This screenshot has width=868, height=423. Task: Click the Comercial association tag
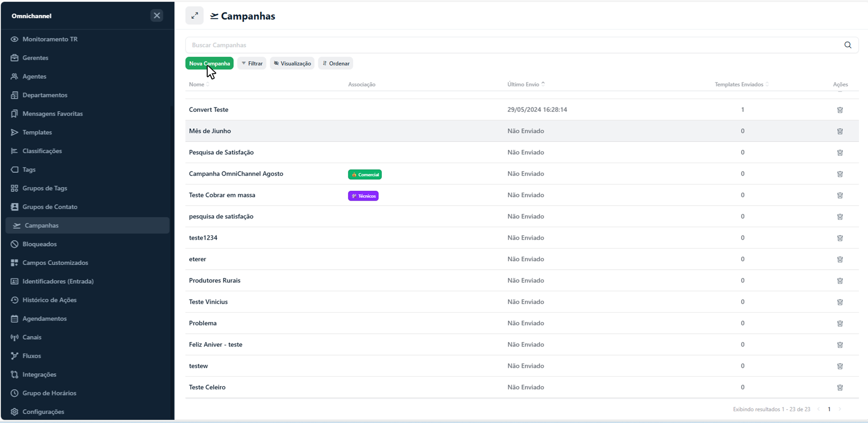click(x=365, y=175)
